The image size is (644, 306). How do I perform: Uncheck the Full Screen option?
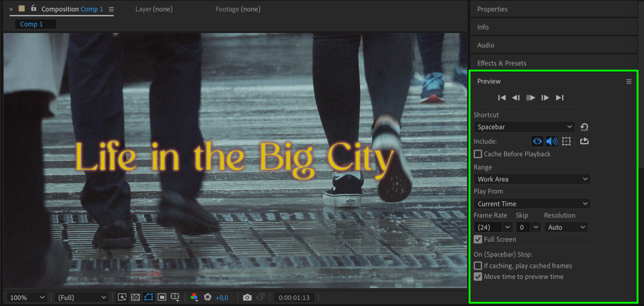pyautogui.click(x=478, y=239)
